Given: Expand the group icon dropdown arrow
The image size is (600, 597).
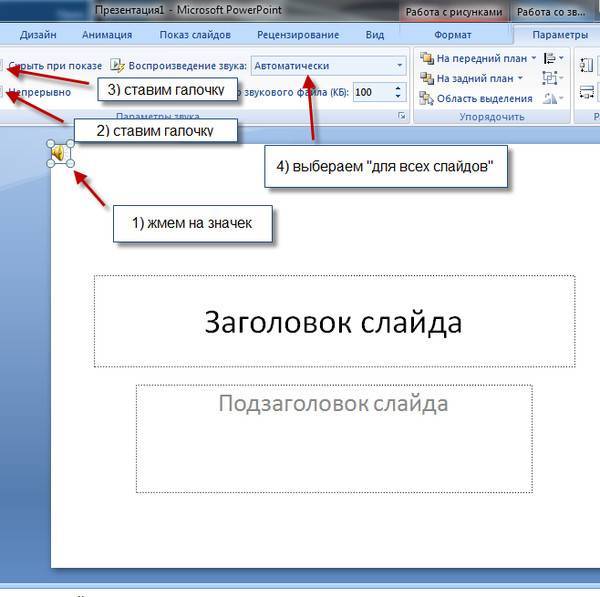Looking at the screenshot, I should click(561, 78).
